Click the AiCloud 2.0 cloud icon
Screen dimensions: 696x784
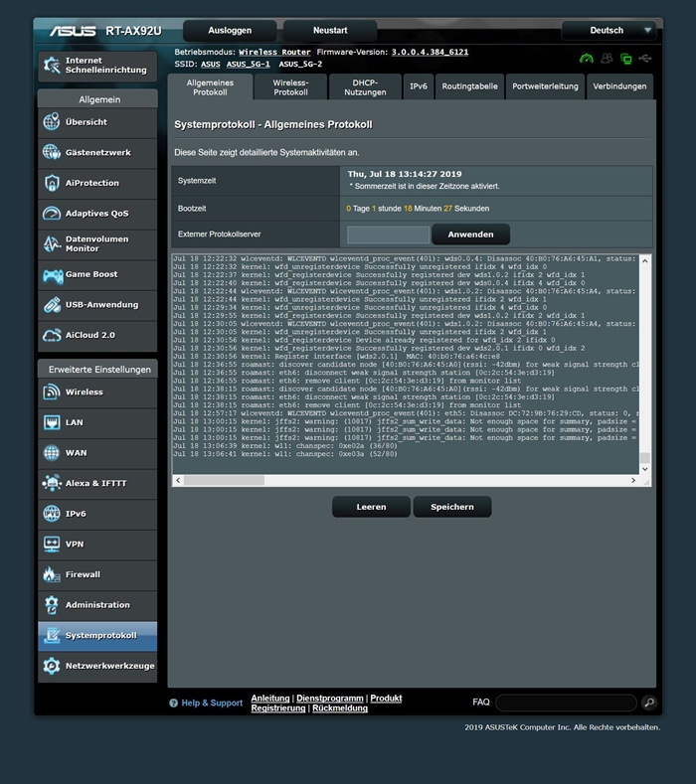[x=51, y=335]
